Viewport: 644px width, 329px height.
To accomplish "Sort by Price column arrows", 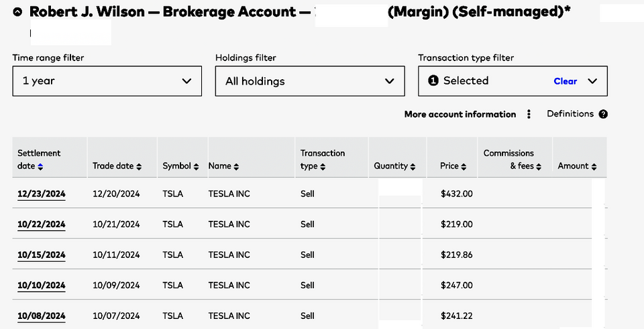I will point(464,167).
